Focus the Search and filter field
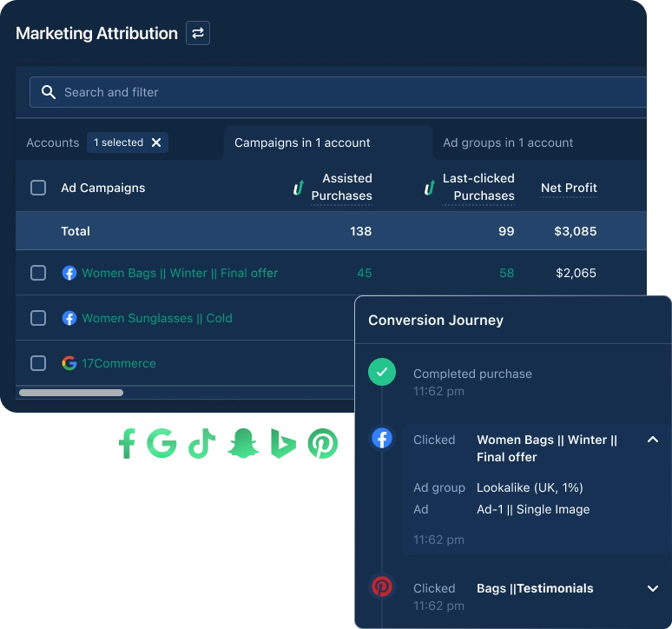Viewport: 672px width, 629px height. coord(347,92)
